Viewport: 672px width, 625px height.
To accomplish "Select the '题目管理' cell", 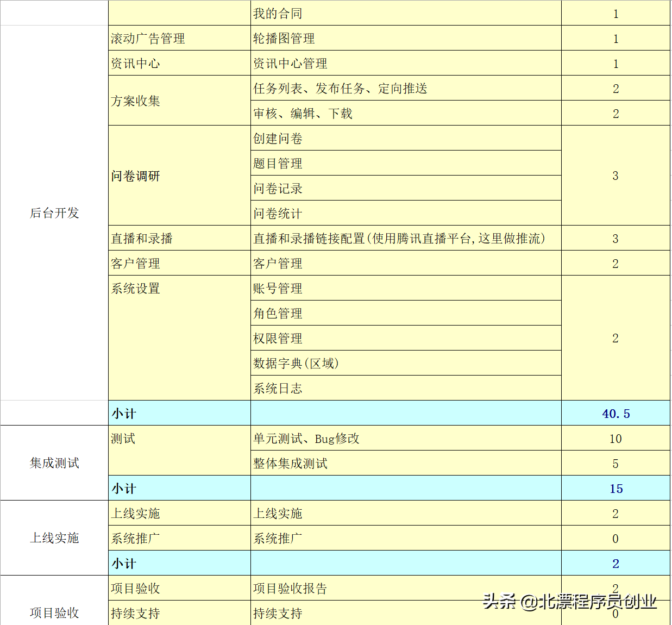I will pos(406,163).
